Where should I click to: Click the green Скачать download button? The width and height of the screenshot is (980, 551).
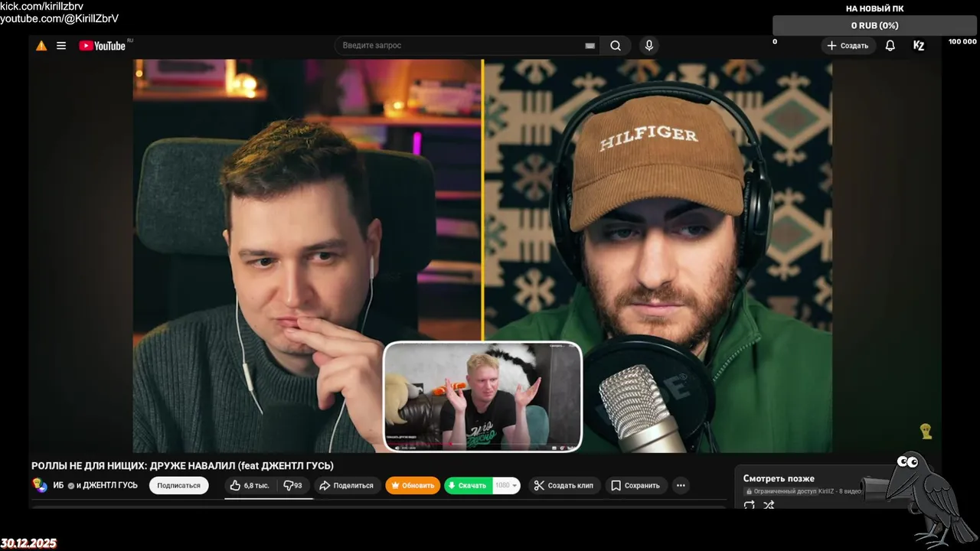[x=468, y=485]
